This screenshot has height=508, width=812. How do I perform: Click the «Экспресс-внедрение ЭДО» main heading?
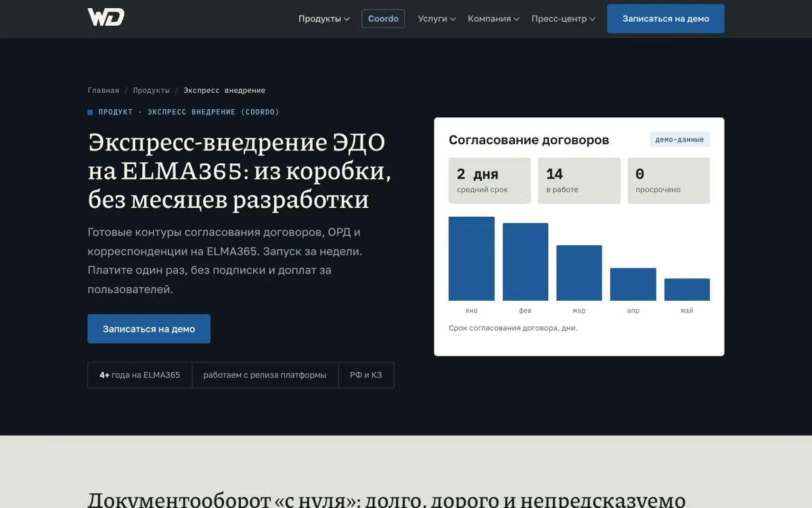[240, 171]
